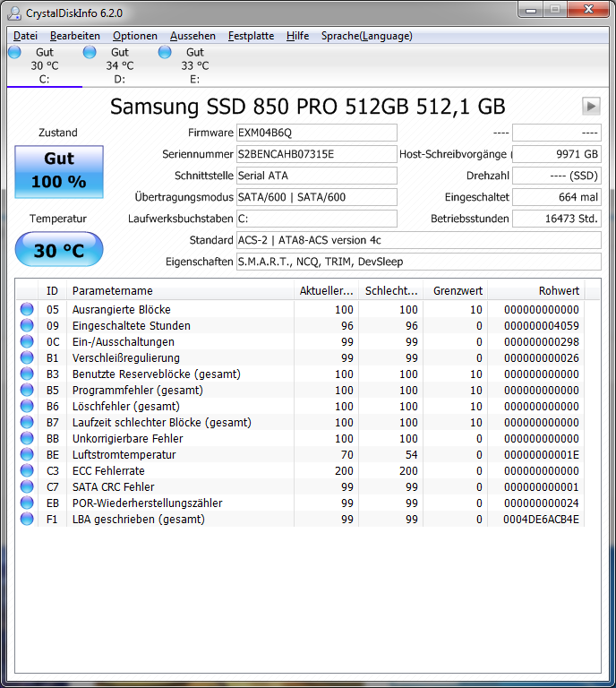The width and height of the screenshot is (616, 688).
Task: Open the Optionen menu
Action: point(135,36)
